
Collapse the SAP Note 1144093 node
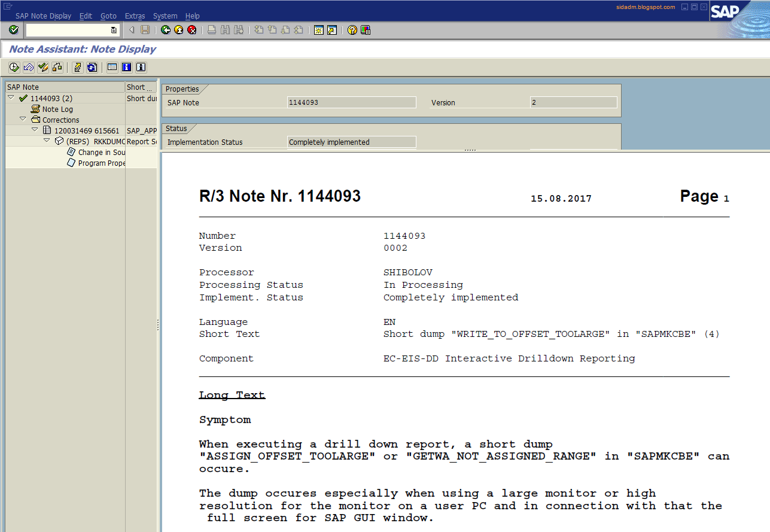(x=10, y=98)
